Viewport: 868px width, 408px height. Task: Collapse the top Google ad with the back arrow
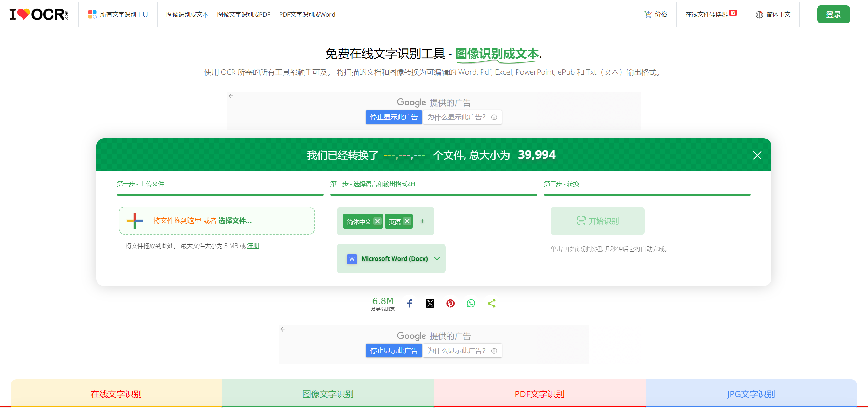coord(231,96)
